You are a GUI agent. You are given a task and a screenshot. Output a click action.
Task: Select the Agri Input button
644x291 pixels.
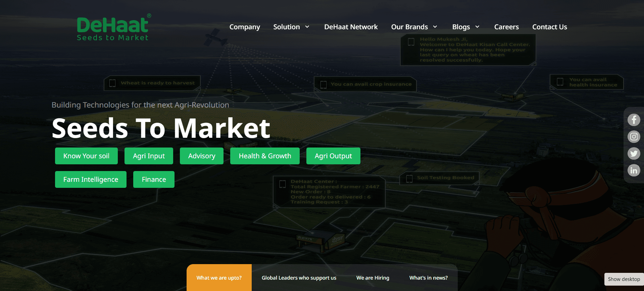[x=149, y=156]
